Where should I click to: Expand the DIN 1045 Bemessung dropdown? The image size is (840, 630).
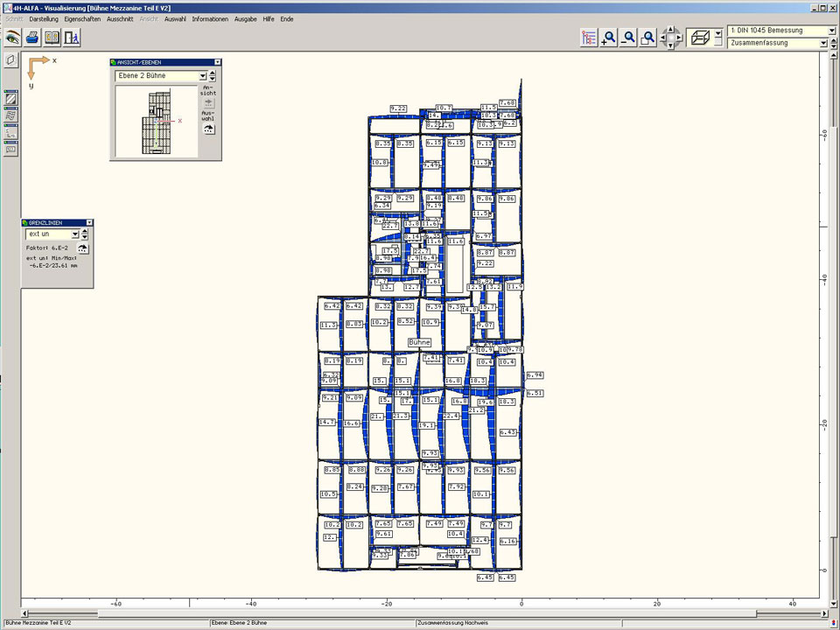coord(831,31)
